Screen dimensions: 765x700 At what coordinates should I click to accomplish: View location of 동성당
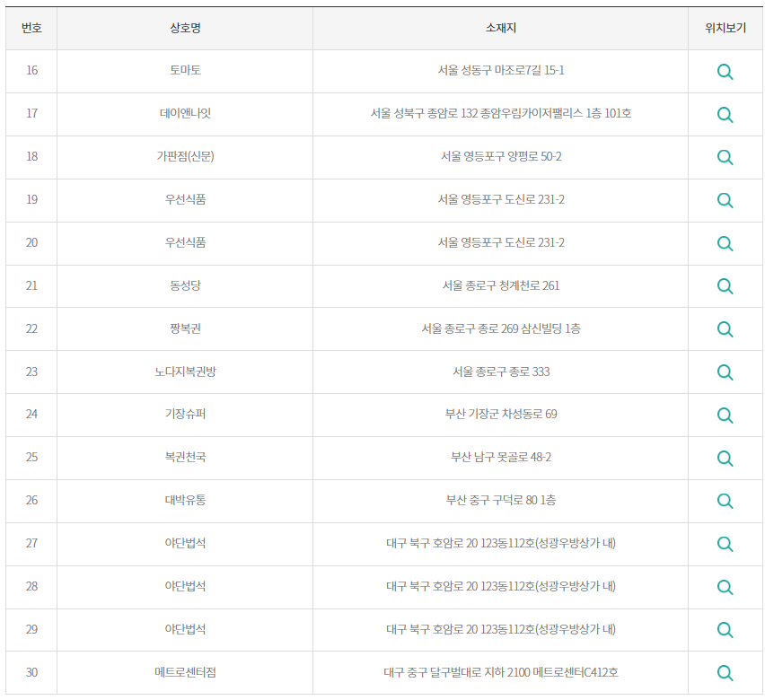[725, 286]
